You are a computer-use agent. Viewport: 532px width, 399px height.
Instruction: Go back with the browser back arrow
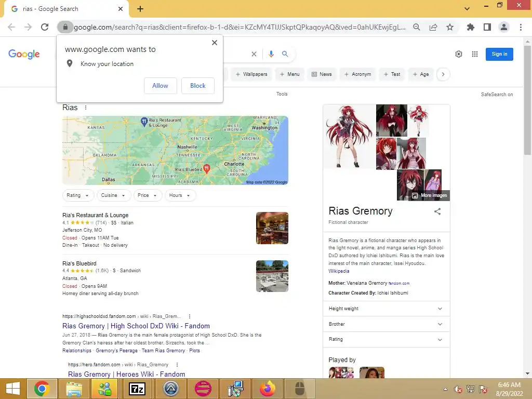(x=11, y=27)
